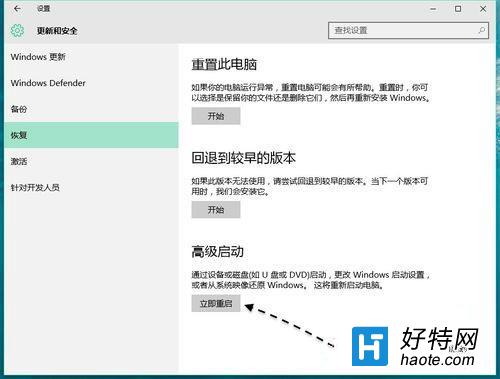Click the Update & Security gear icon
500x379 pixels.
tap(17, 31)
